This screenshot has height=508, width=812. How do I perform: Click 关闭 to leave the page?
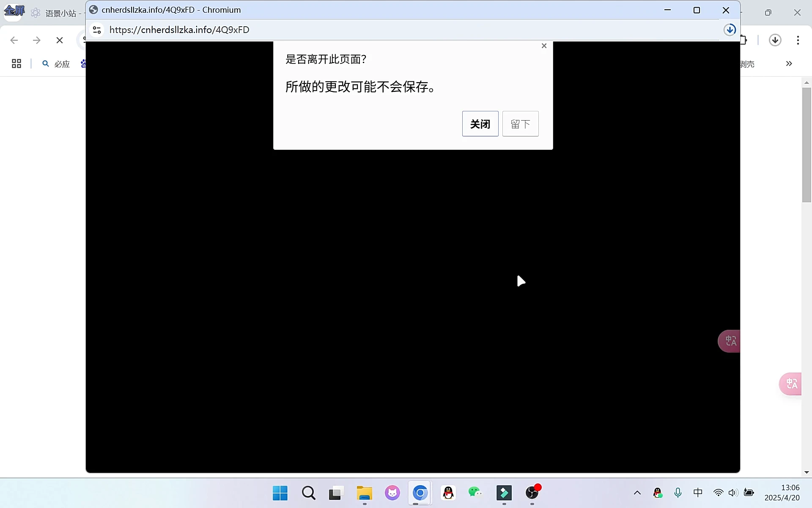point(480,124)
